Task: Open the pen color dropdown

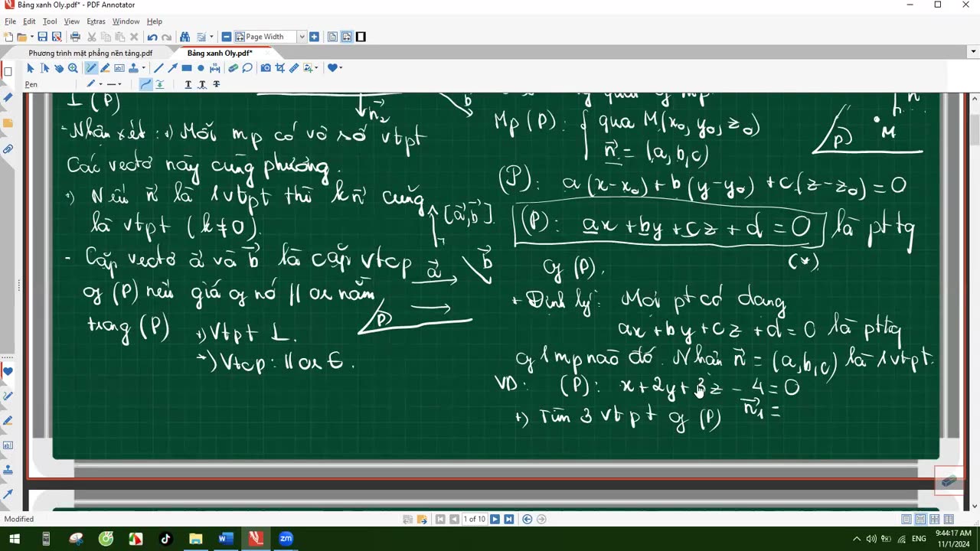Action: coord(100,84)
